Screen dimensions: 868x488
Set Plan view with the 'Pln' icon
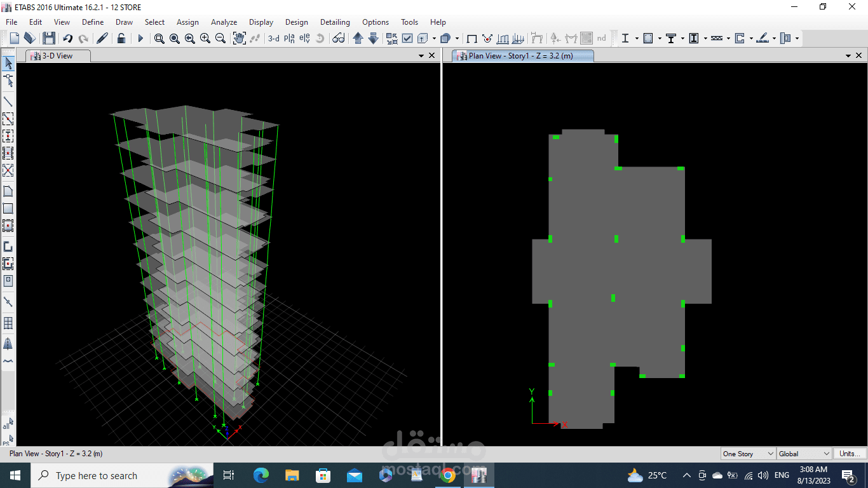click(x=289, y=38)
